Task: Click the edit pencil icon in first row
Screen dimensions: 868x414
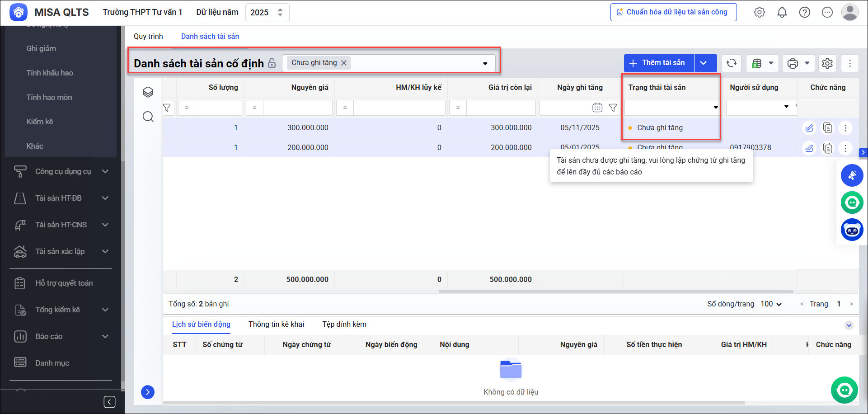Action: tap(809, 128)
